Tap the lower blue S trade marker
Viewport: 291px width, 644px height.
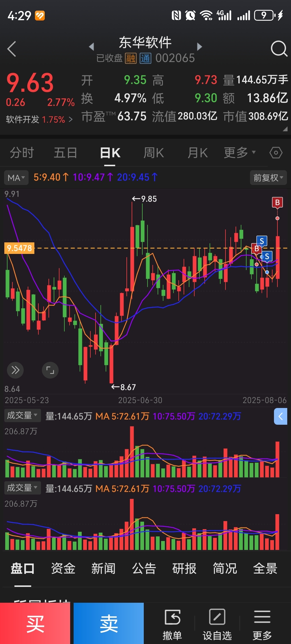(267, 256)
